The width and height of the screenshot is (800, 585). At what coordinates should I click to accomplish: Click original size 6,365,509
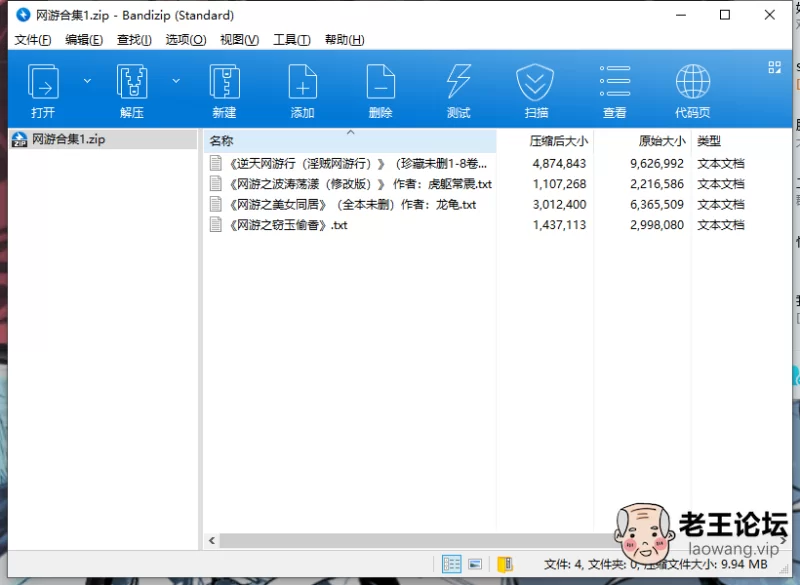click(657, 205)
